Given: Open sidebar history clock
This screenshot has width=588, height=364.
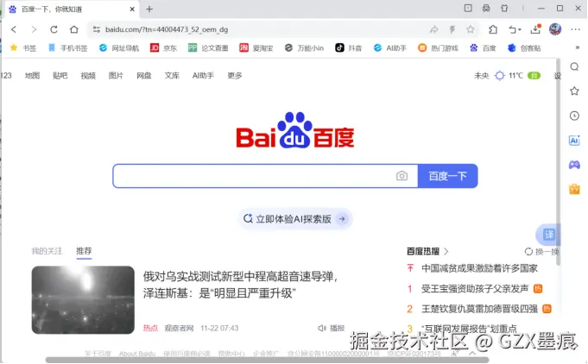Looking at the screenshot, I should [574, 116].
